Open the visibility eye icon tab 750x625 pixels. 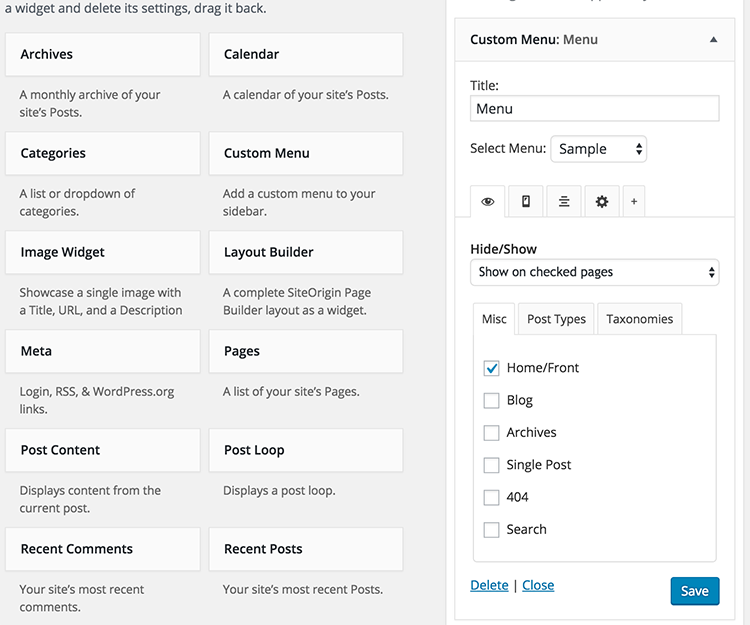point(487,201)
